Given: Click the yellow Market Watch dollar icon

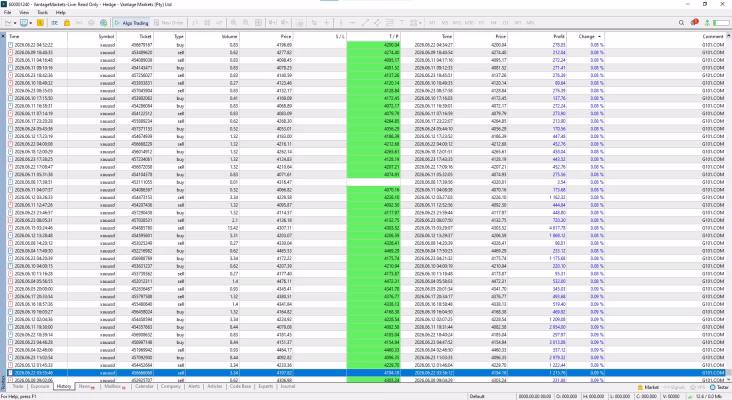Looking at the screenshot, I should [41, 22].
